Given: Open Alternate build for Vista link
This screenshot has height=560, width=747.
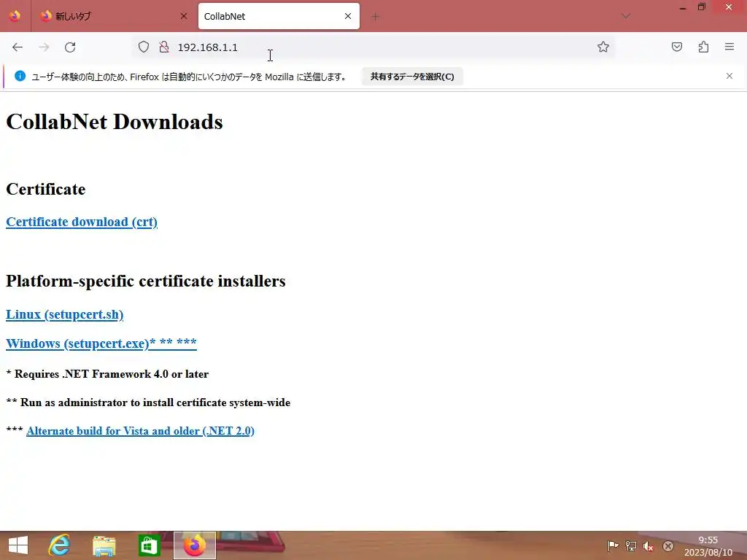Looking at the screenshot, I should 140,431.
